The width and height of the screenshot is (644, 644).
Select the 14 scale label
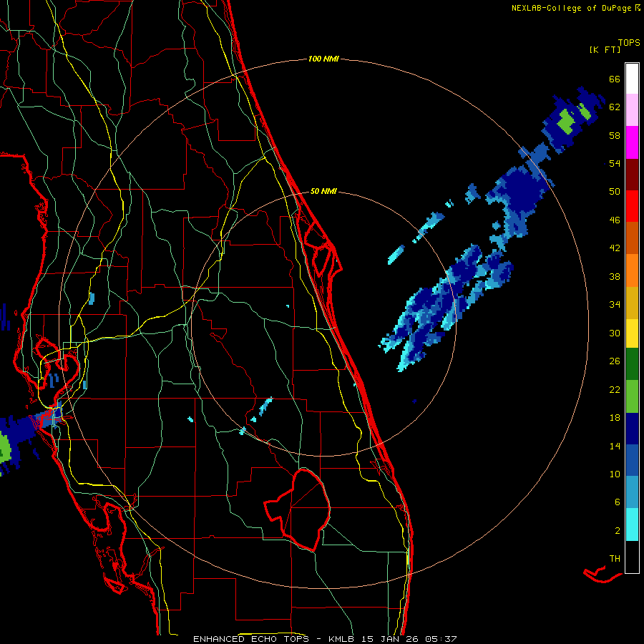[615, 446]
